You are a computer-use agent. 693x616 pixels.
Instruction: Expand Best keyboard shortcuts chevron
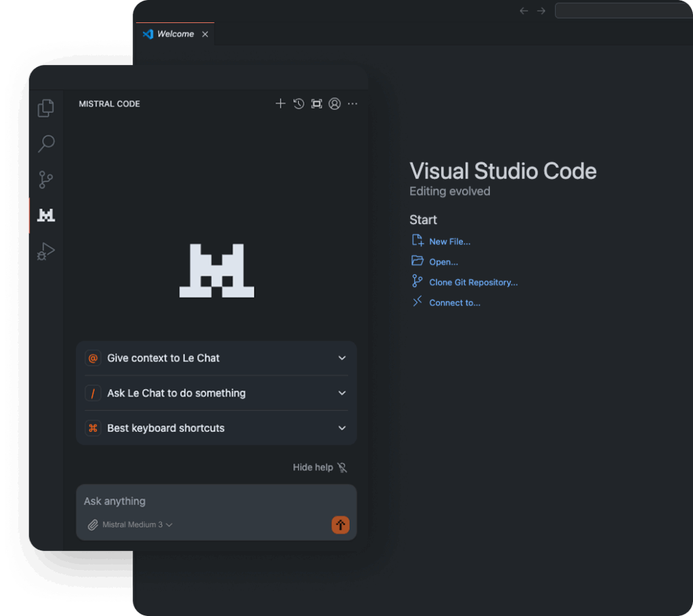tap(342, 428)
